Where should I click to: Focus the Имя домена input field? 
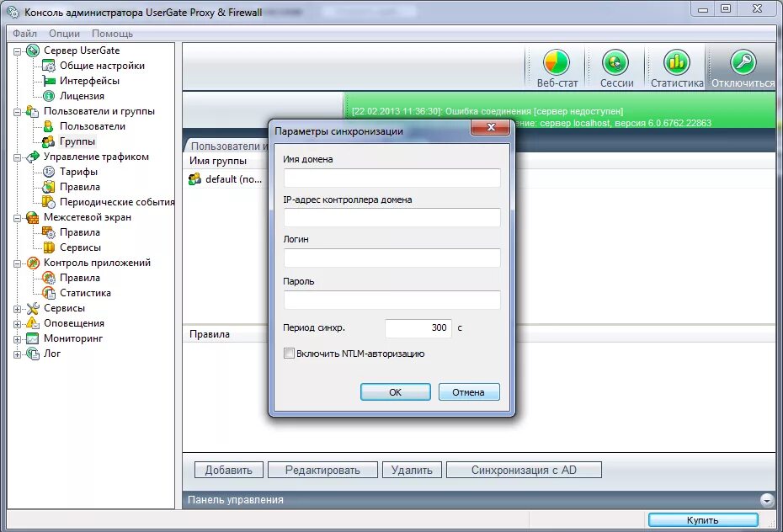pyautogui.click(x=392, y=178)
